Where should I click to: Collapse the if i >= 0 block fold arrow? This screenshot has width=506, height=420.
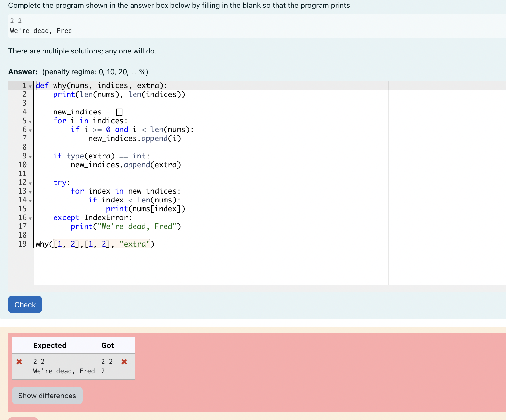pyautogui.click(x=30, y=130)
